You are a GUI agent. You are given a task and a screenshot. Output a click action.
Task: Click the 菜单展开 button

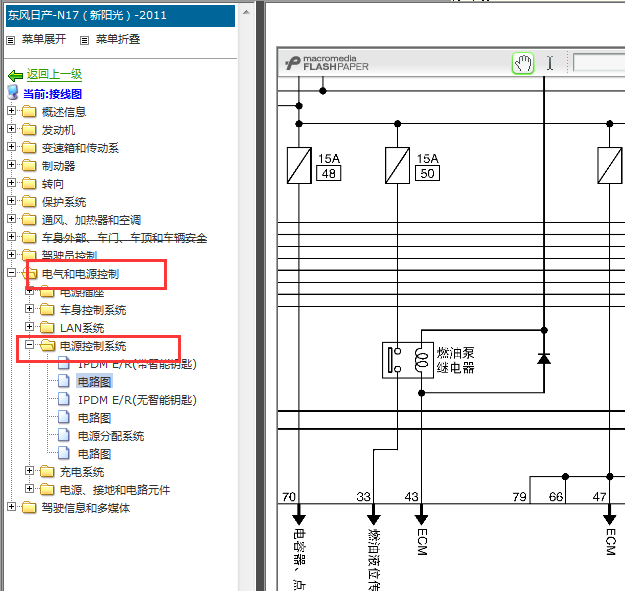(44, 39)
